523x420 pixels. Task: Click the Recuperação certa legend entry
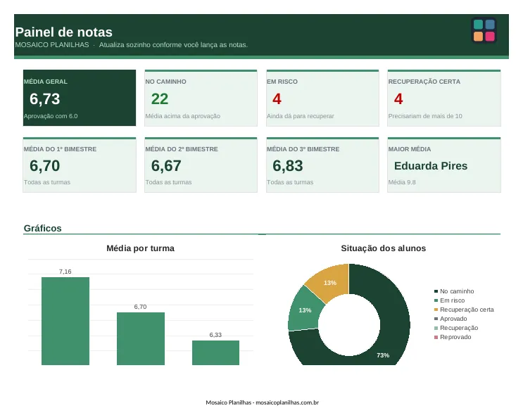tap(464, 310)
